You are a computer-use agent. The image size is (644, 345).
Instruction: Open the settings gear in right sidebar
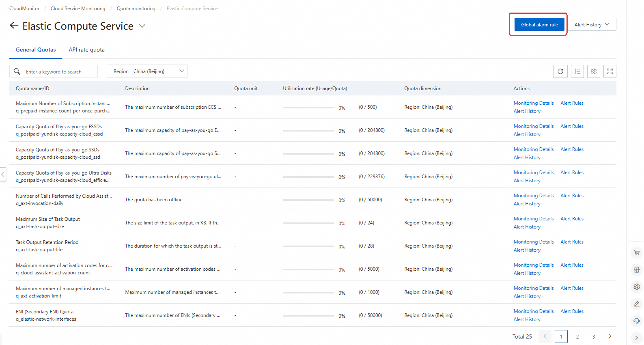point(637,287)
